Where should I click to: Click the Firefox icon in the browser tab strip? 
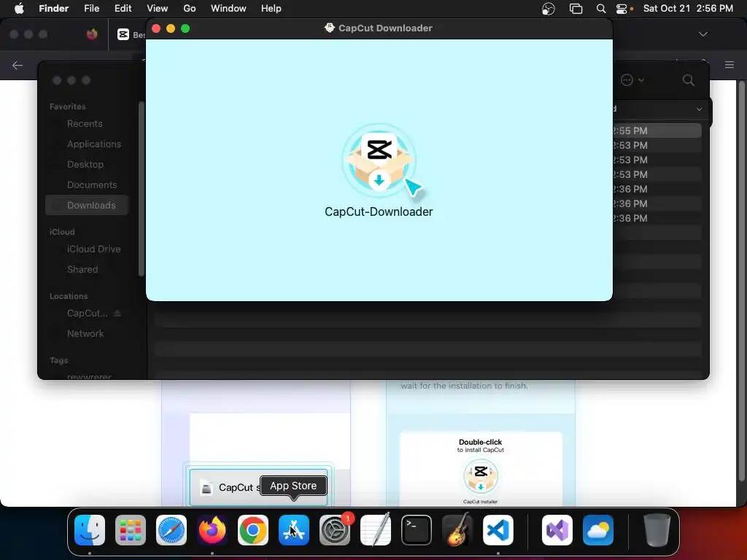[92, 34]
